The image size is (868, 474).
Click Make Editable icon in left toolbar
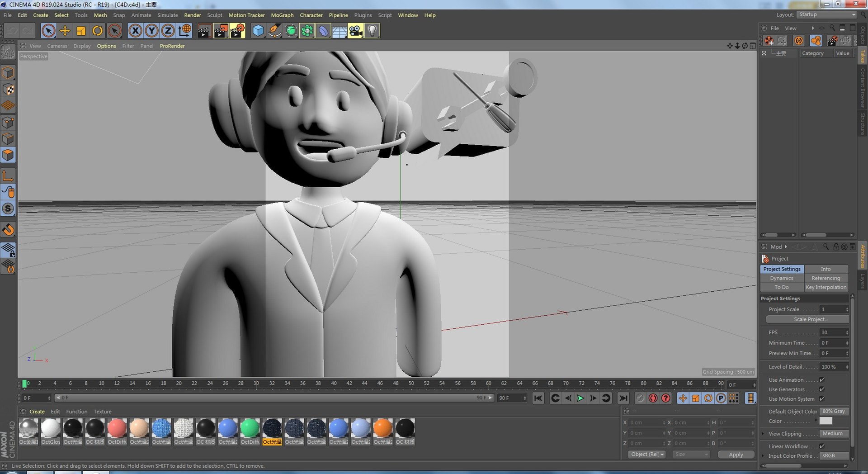tap(8, 52)
